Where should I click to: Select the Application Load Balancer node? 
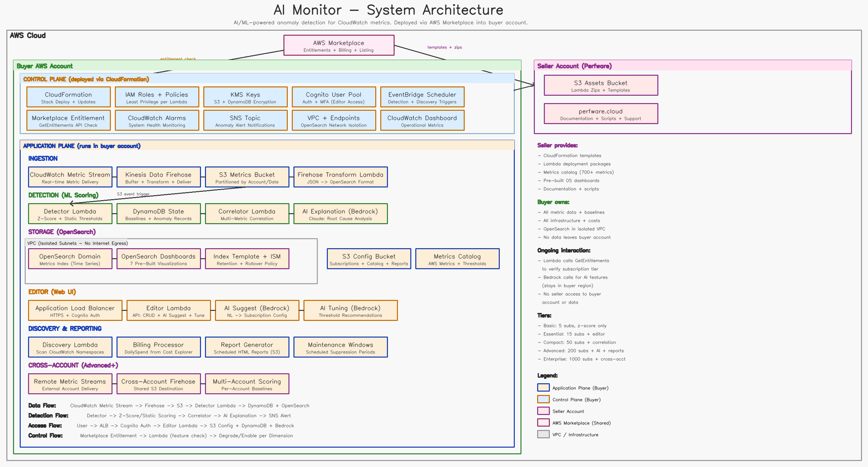point(75,311)
